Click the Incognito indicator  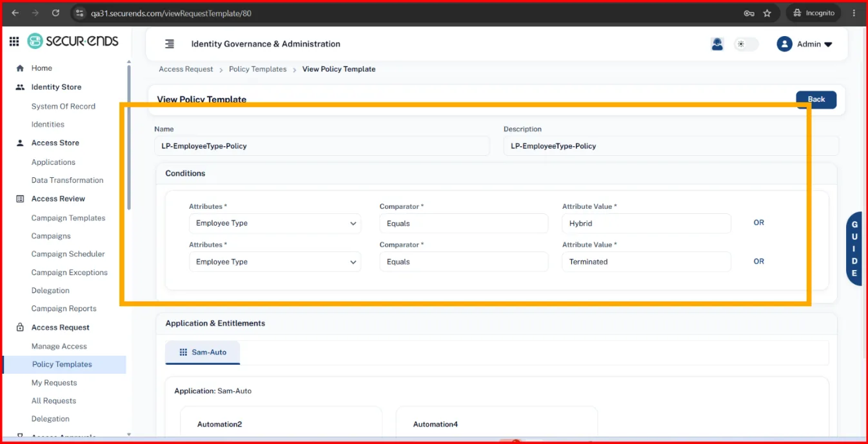click(x=814, y=13)
